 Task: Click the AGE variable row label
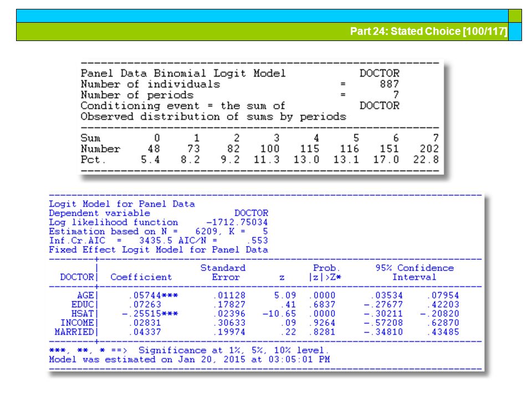(85, 295)
